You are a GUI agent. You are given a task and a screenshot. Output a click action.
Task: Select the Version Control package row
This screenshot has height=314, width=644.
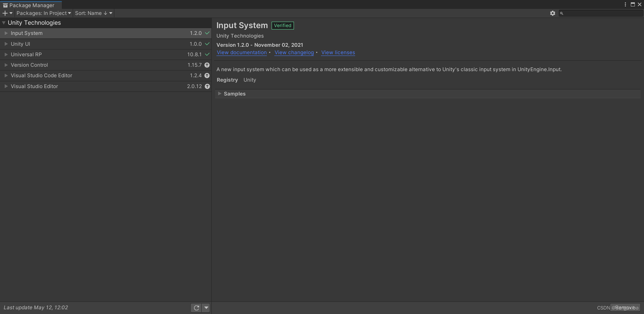click(x=106, y=65)
